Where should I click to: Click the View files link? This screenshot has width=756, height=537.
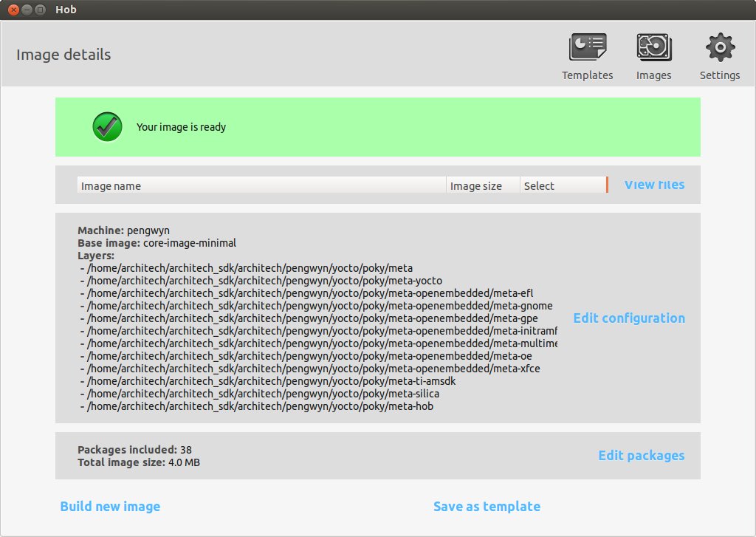click(654, 185)
